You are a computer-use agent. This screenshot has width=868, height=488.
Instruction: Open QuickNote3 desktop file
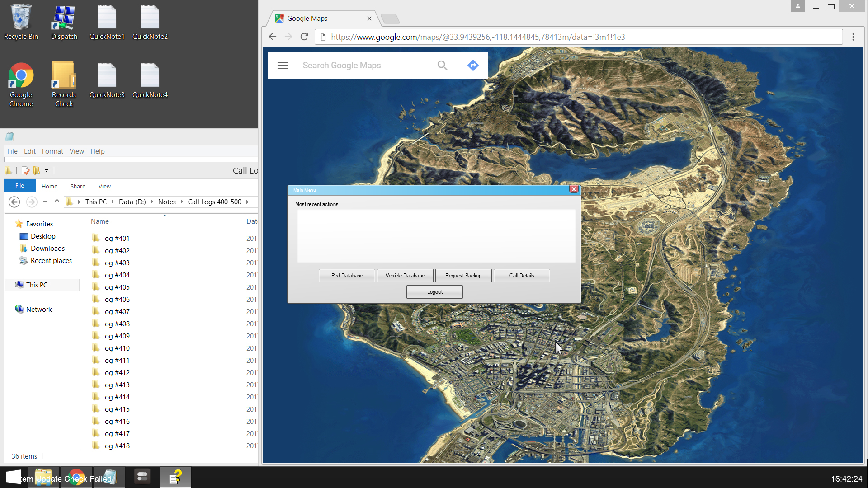click(x=107, y=80)
